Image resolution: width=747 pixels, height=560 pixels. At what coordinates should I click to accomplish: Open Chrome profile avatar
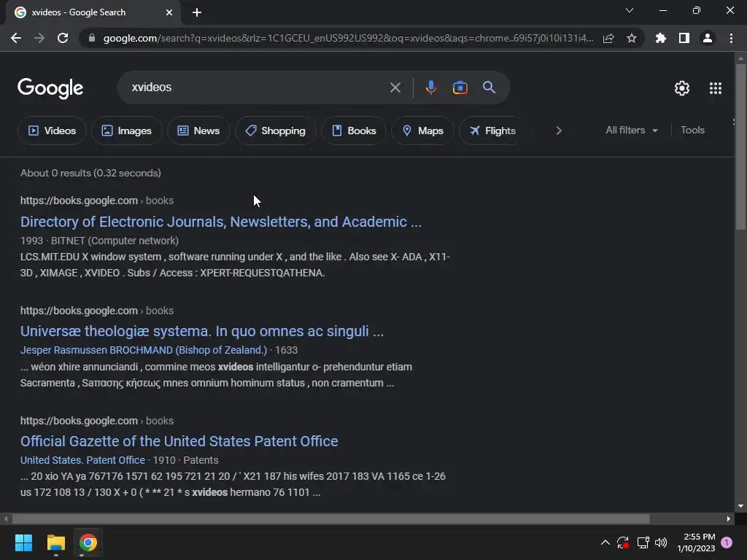(x=708, y=38)
